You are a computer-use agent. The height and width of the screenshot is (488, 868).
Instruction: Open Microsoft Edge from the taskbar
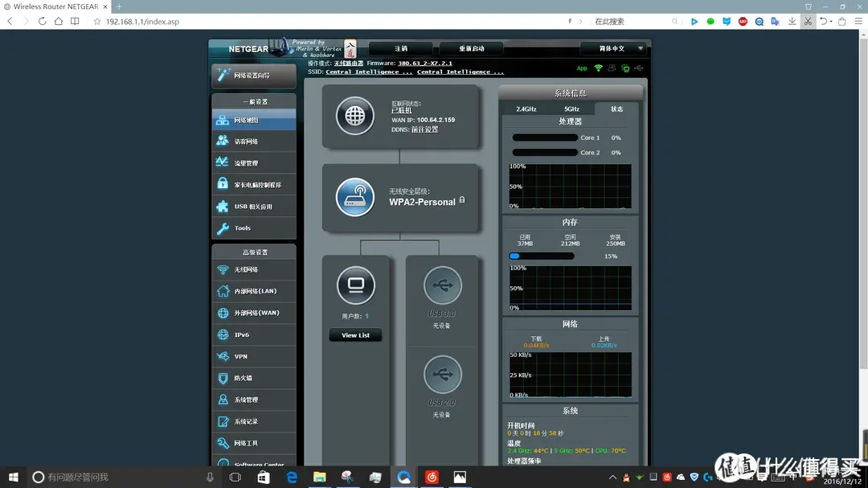[292, 477]
